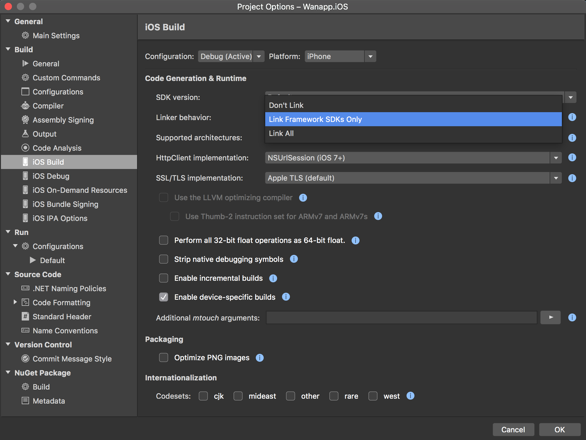Click the info icon beside Linker behavior

572,117
